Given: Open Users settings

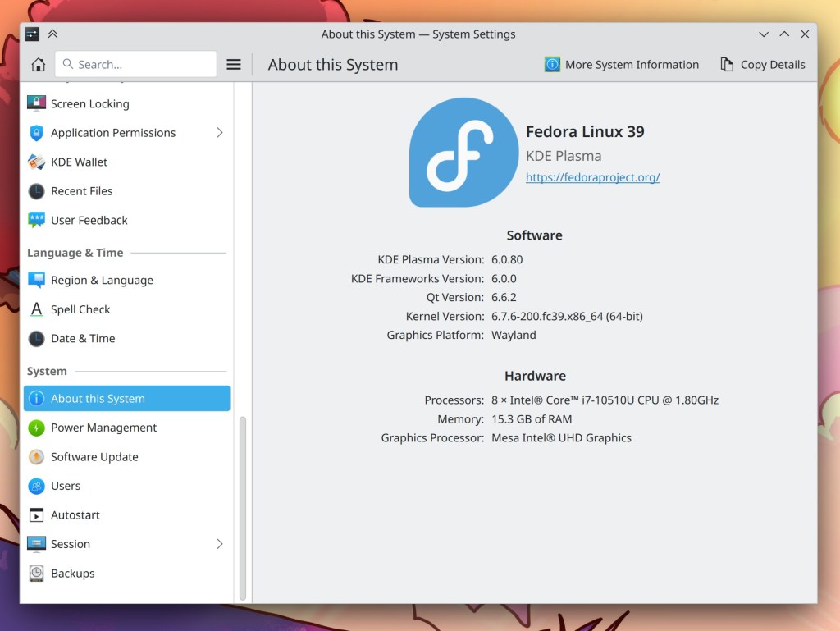Looking at the screenshot, I should 66,486.
